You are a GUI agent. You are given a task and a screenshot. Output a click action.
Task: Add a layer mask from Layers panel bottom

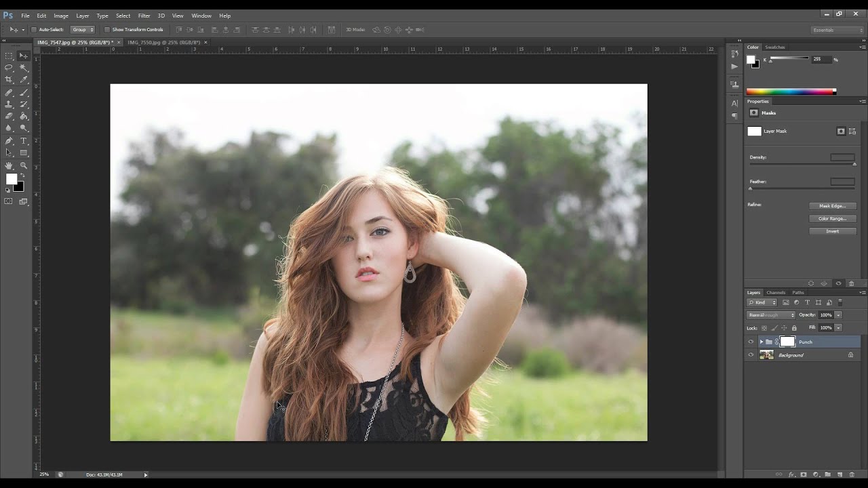804,474
